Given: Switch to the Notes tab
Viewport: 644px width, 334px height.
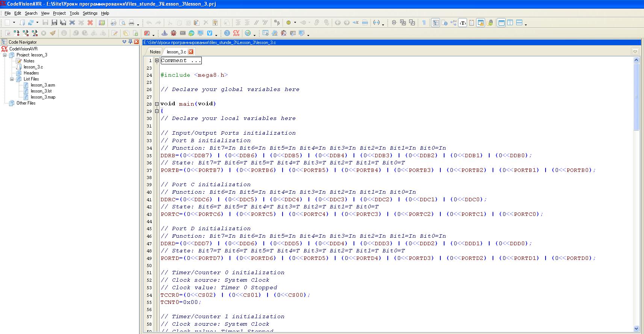Looking at the screenshot, I should click(x=155, y=52).
